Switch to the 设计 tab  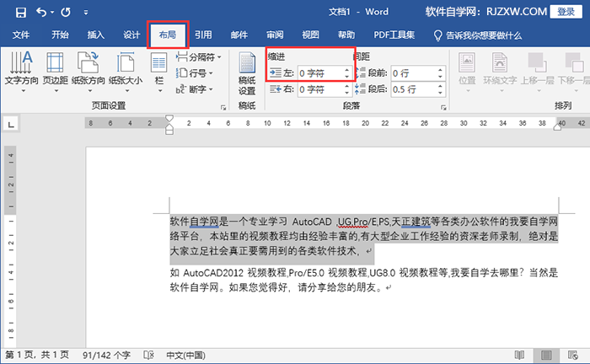coord(131,35)
